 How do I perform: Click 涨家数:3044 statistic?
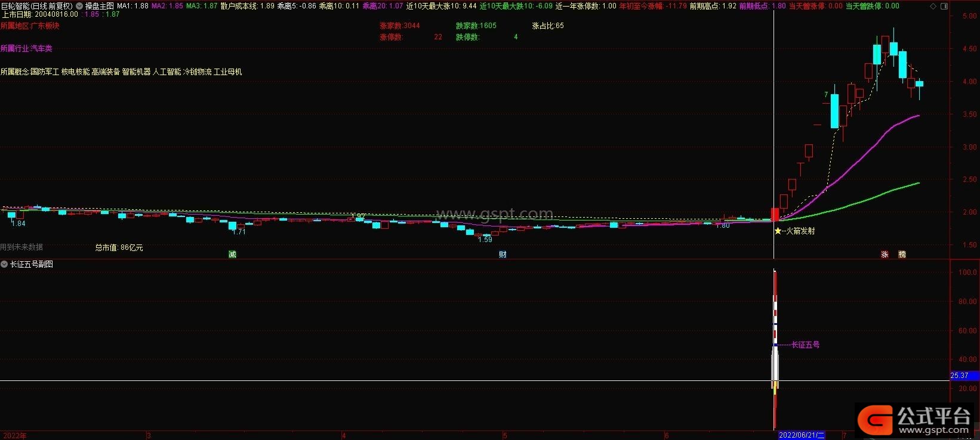400,26
